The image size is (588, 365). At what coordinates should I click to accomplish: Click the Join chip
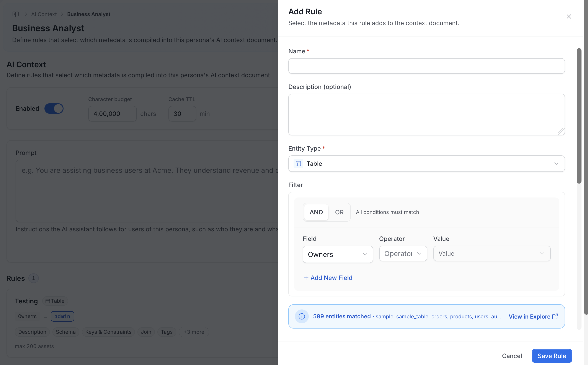[146, 332]
